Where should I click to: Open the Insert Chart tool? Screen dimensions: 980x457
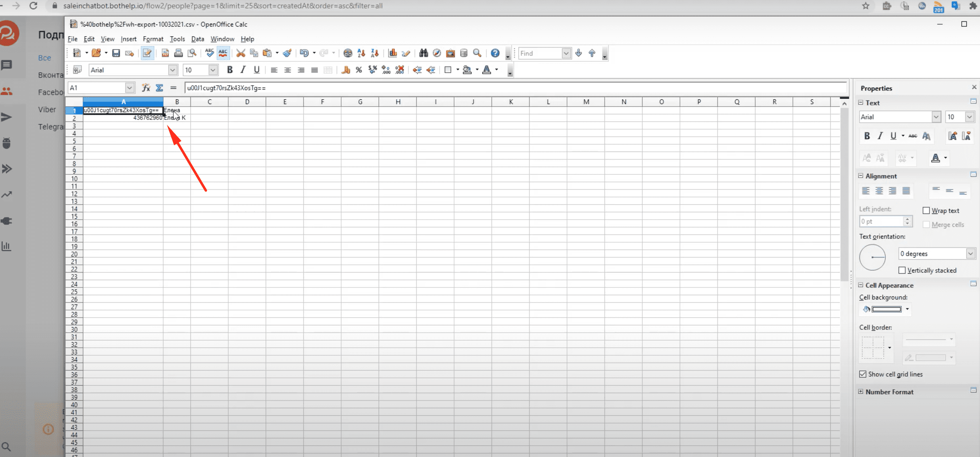[x=392, y=53]
